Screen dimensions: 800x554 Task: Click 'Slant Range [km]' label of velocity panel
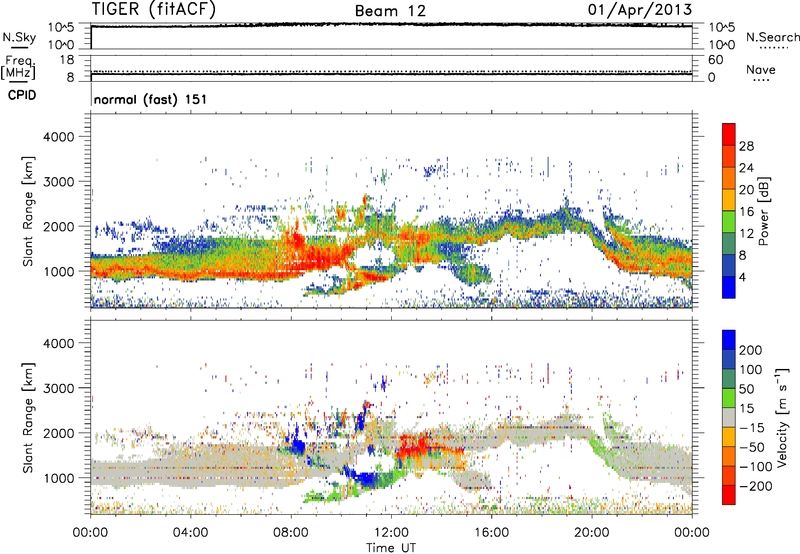[x=28, y=417]
